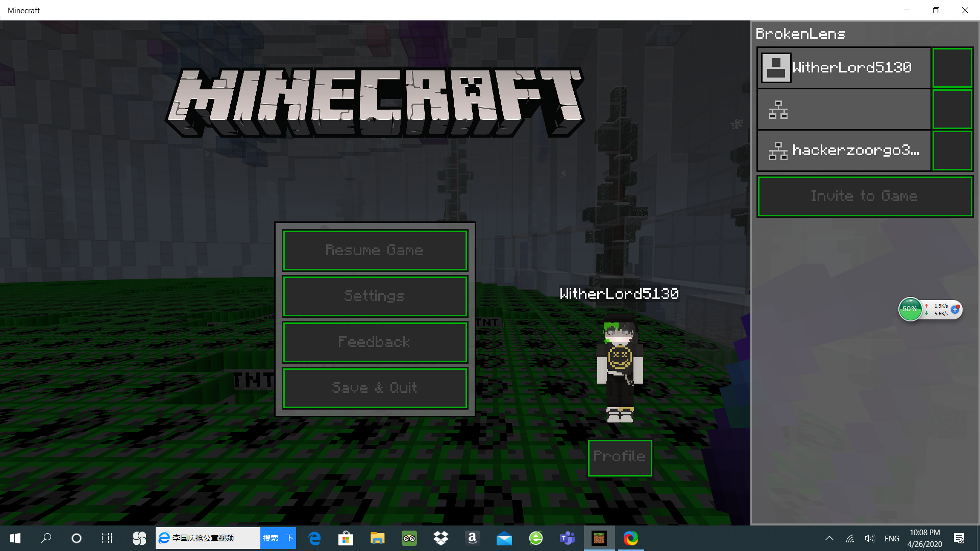Click the green box beside the unnamed player
The image size is (980, 551).
(x=952, y=109)
